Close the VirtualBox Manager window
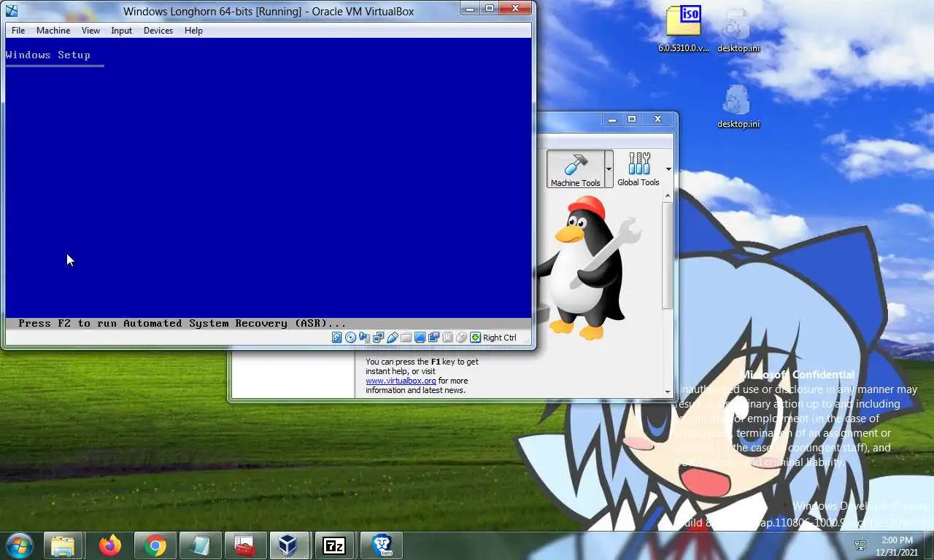The height and width of the screenshot is (560, 934). [x=657, y=119]
